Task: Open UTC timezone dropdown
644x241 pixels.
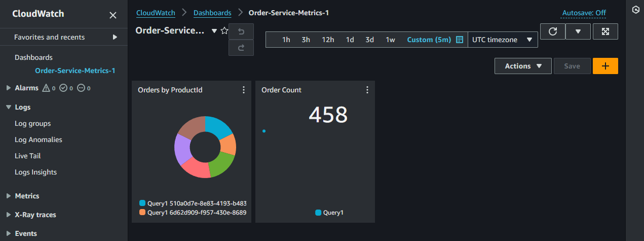Action: tap(503, 40)
